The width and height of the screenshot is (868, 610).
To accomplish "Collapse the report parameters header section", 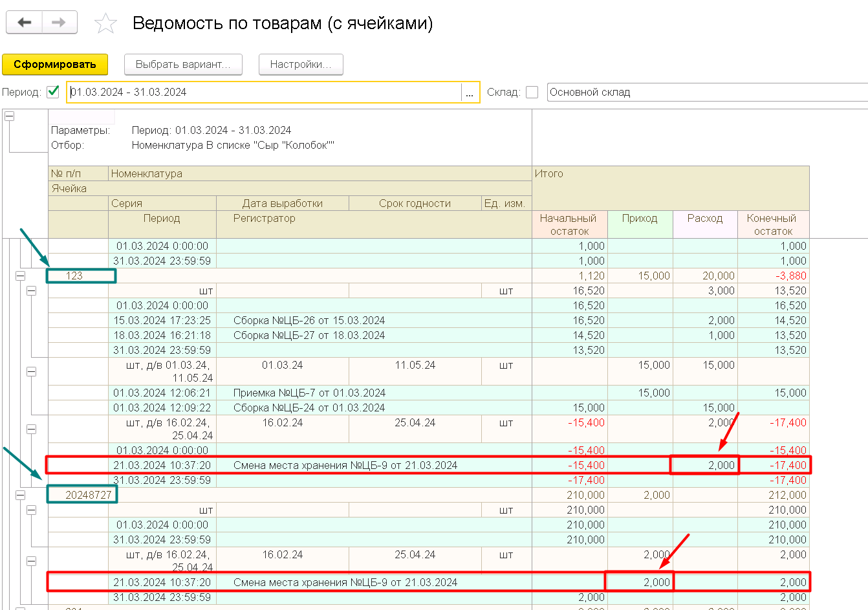I will 10,116.
